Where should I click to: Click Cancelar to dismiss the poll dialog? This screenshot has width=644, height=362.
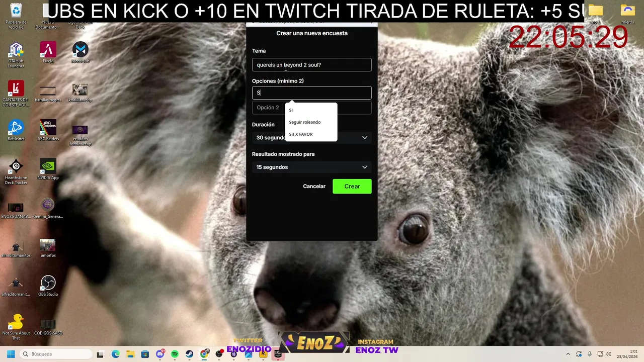click(x=314, y=187)
